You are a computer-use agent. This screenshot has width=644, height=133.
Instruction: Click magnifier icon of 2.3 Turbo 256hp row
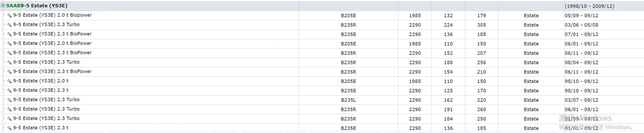coord(9,62)
